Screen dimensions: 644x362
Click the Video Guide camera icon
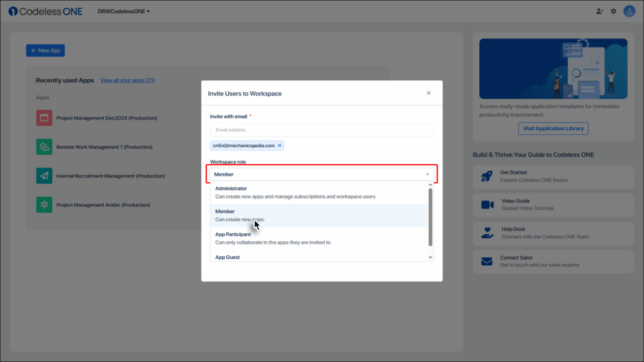[487, 204]
